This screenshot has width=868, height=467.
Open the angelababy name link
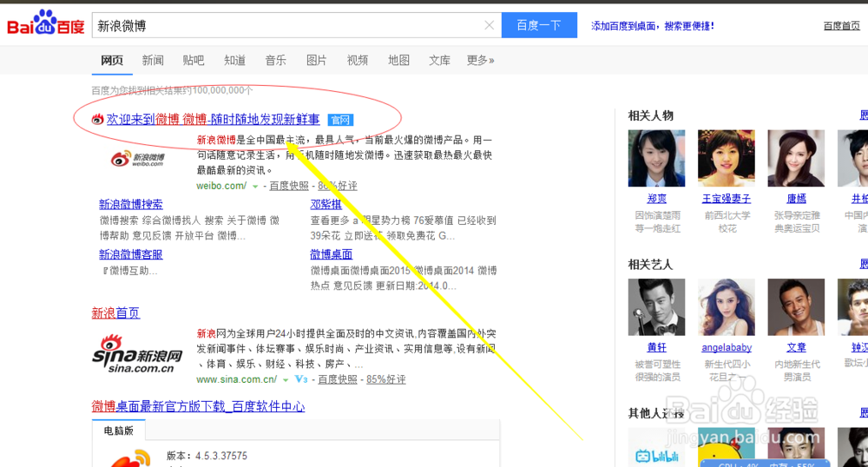pos(727,347)
